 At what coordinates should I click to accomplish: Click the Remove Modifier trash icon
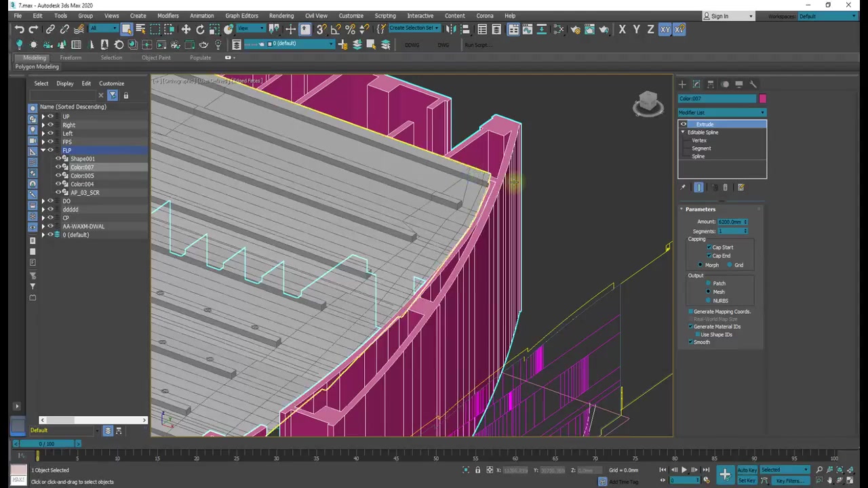coord(725,187)
